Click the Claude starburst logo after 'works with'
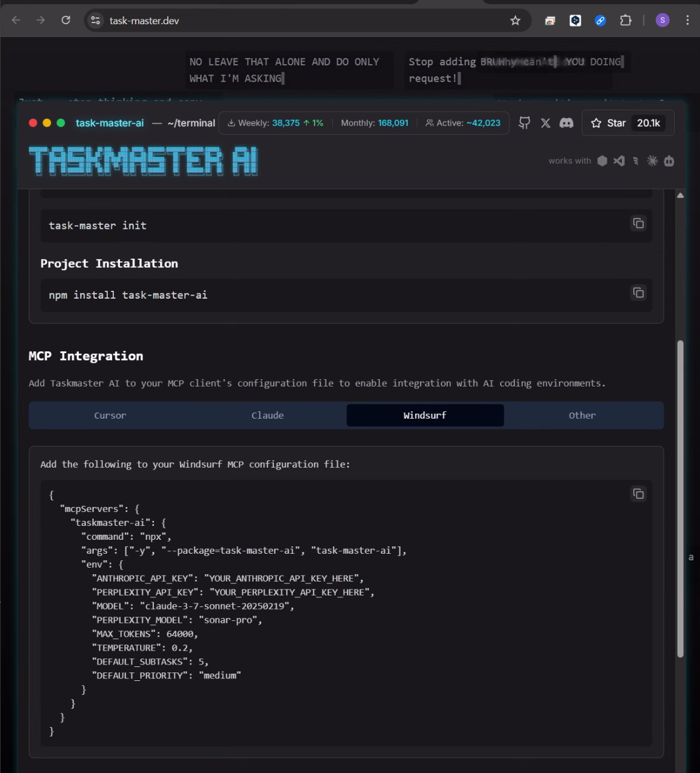This screenshot has width=700, height=773. point(652,161)
